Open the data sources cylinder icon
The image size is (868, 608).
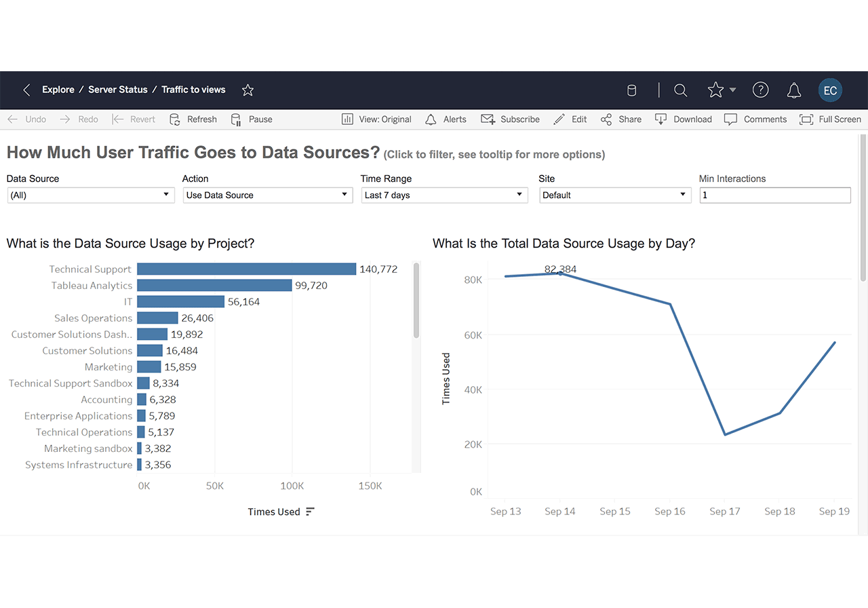(631, 91)
